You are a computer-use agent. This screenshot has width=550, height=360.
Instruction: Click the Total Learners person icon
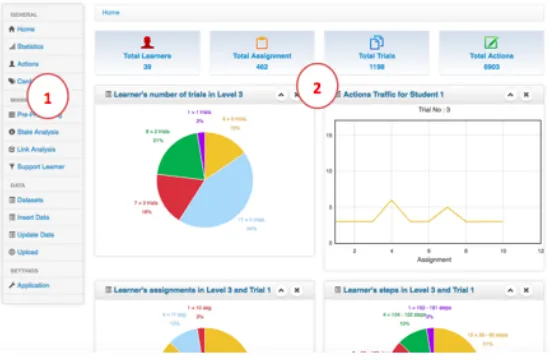tap(147, 42)
